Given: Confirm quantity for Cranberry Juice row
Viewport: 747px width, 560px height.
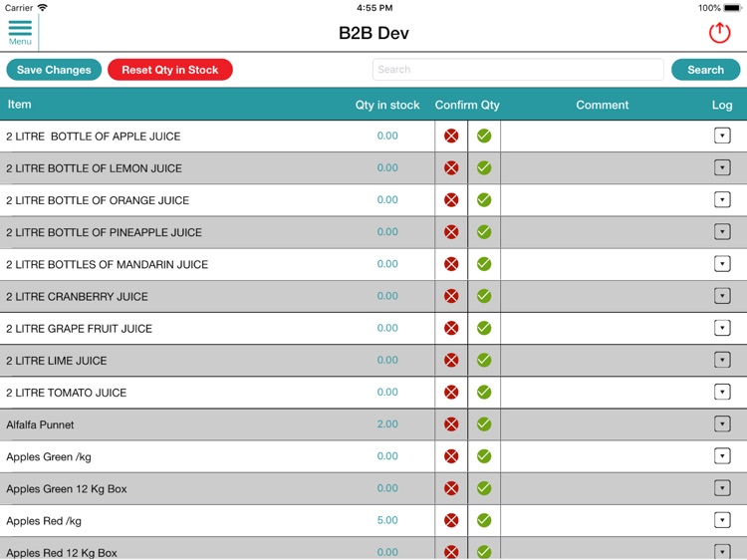Looking at the screenshot, I should [484, 296].
